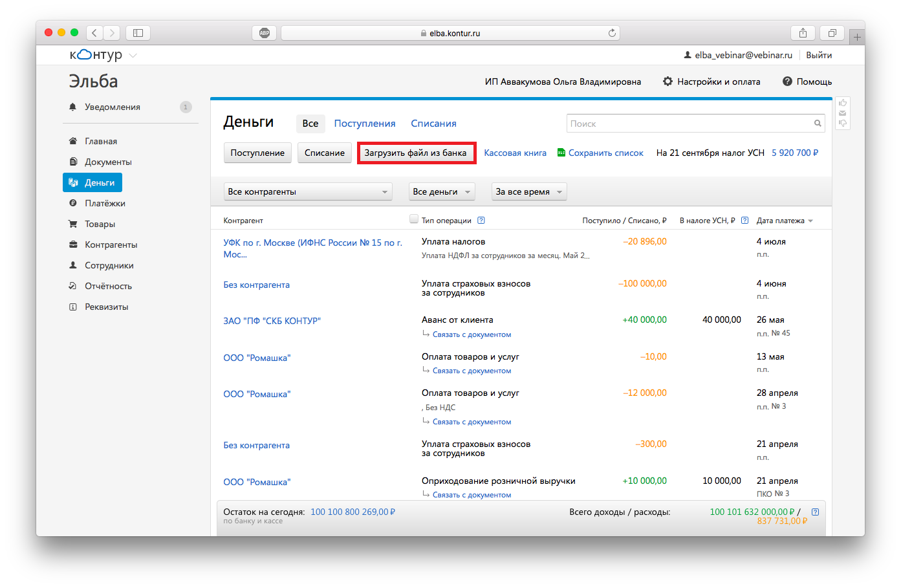This screenshot has width=901, height=588.
Task: Open the Все деньги dropdown
Action: click(x=442, y=191)
